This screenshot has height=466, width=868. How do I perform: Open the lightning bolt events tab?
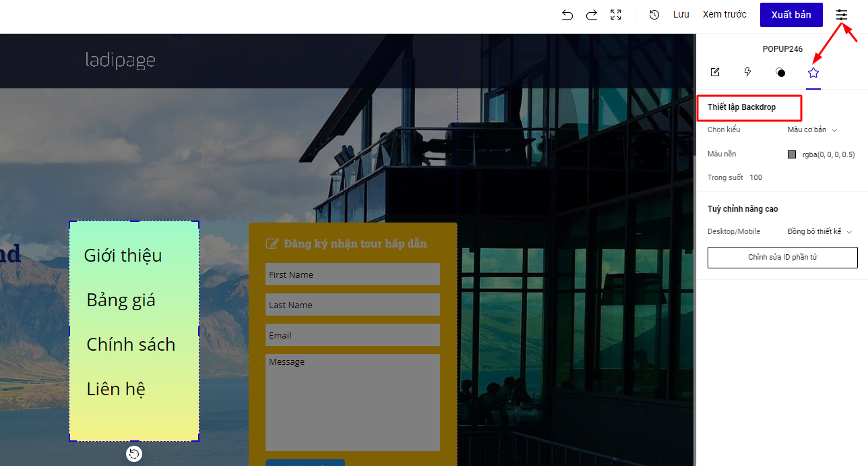tap(747, 72)
